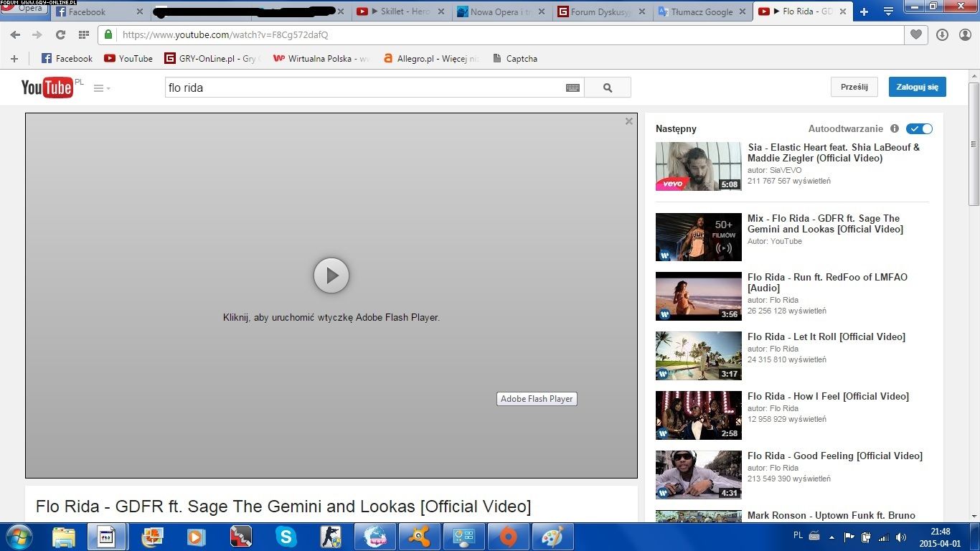The image size is (980, 551).
Task: Switch to the Nowa Opera tab
Action: pyautogui.click(x=502, y=11)
